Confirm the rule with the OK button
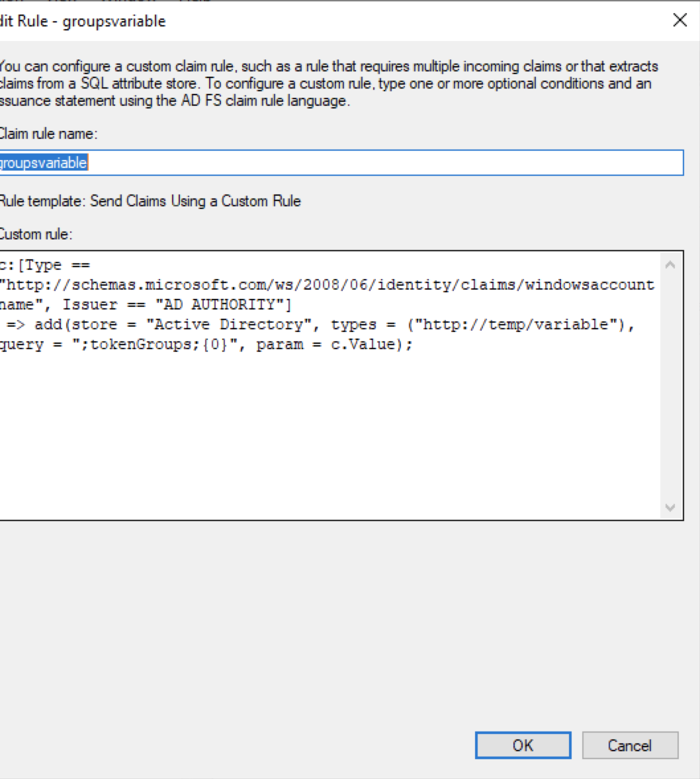 click(x=523, y=745)
